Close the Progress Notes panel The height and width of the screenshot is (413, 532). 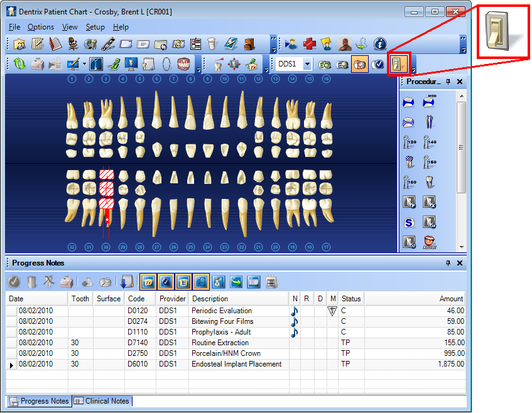click(x=459, y=263)
